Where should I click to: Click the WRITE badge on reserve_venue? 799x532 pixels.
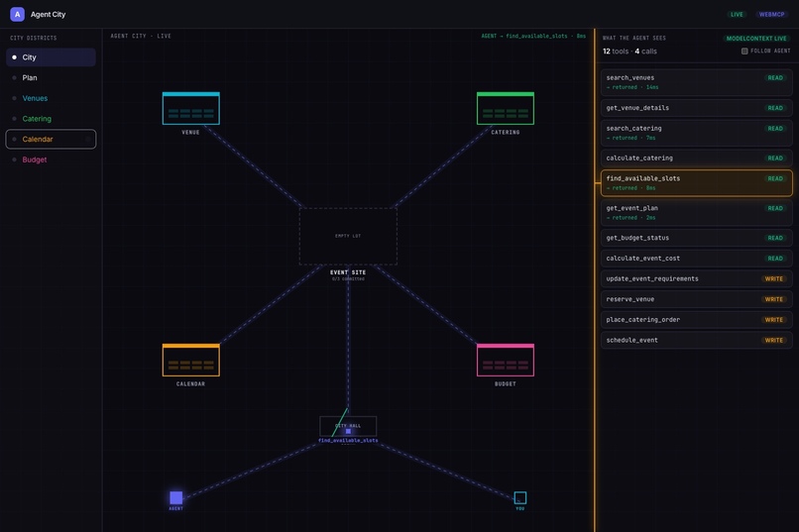point(773,299)
